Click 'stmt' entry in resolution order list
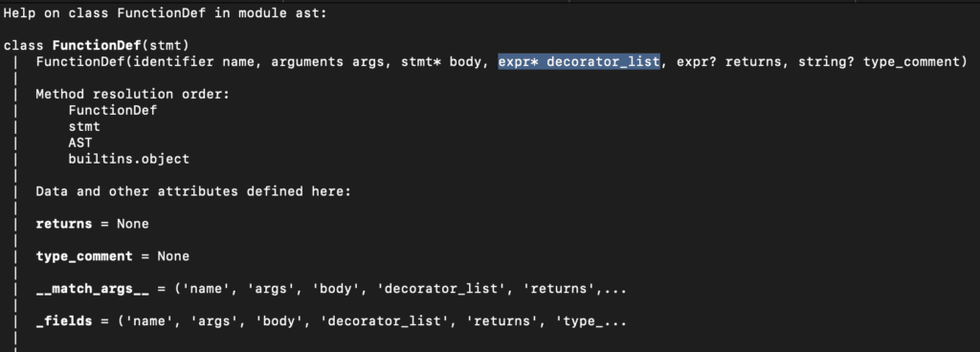Image resolution: width=980 pixels, height=352 pixels. coord(84,126)
